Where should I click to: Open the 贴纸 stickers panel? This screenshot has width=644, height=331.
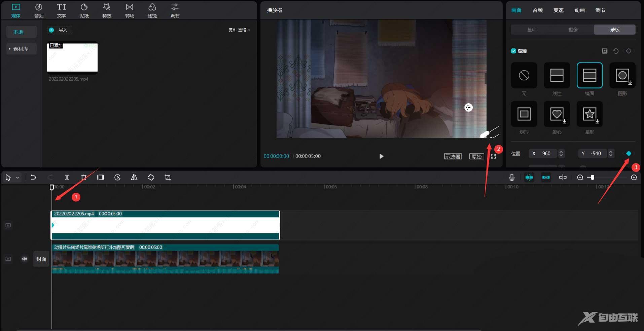(x=84, y=10)
